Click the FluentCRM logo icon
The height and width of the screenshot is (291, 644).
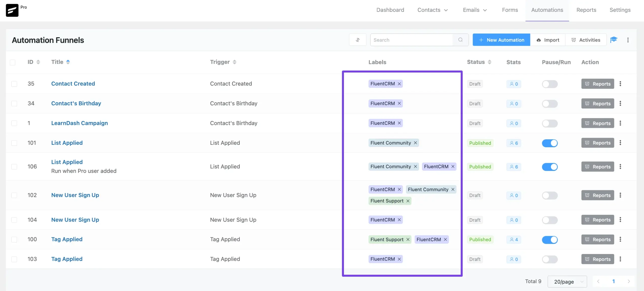coord(12,10)
